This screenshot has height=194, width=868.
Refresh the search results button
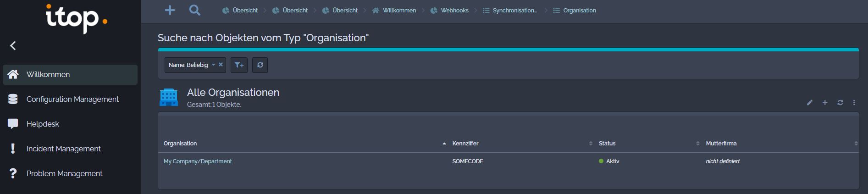(x=260, y=65)
